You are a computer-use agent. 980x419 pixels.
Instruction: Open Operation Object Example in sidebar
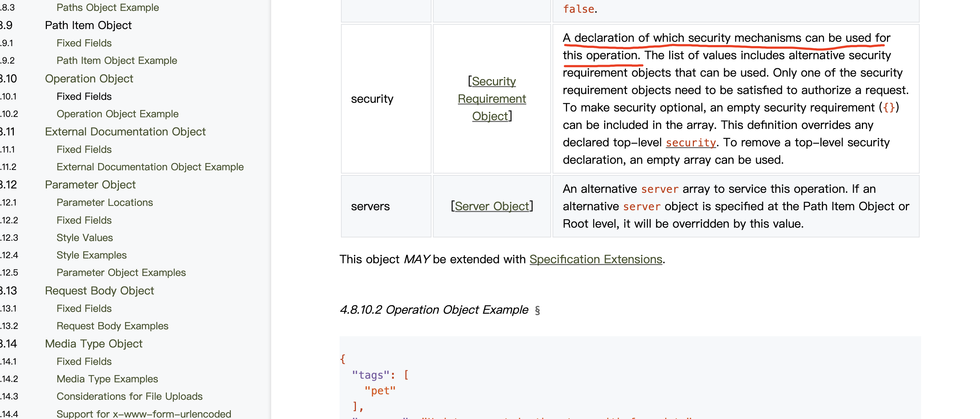click(117, 114)
